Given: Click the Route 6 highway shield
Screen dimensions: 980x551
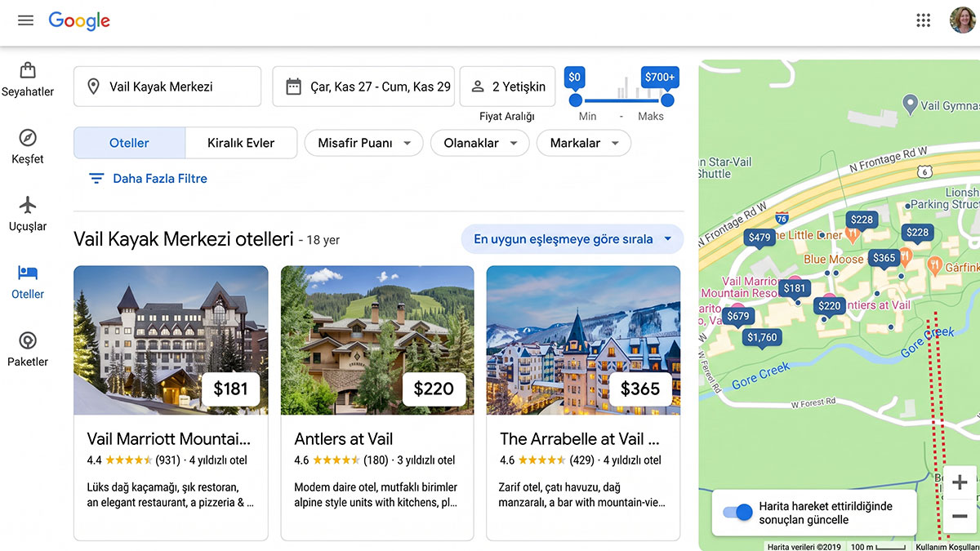Looking at the screenshot, I should click(x=924, y=171).
